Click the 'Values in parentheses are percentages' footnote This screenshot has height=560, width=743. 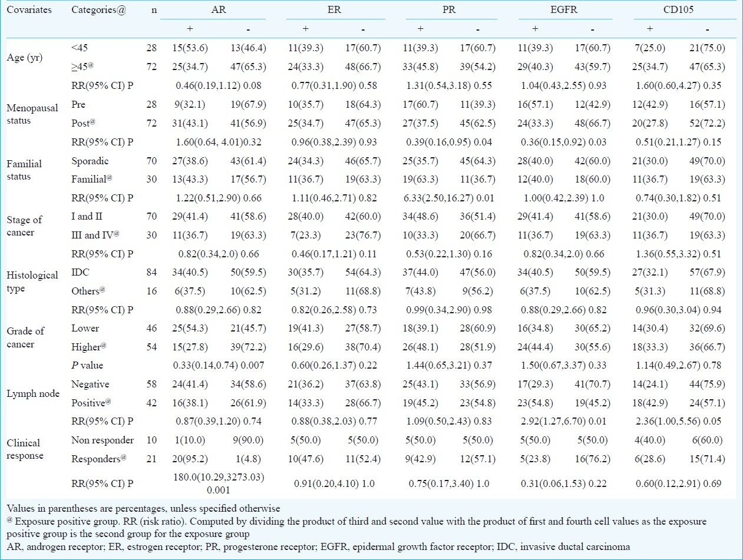coord(143,508)
